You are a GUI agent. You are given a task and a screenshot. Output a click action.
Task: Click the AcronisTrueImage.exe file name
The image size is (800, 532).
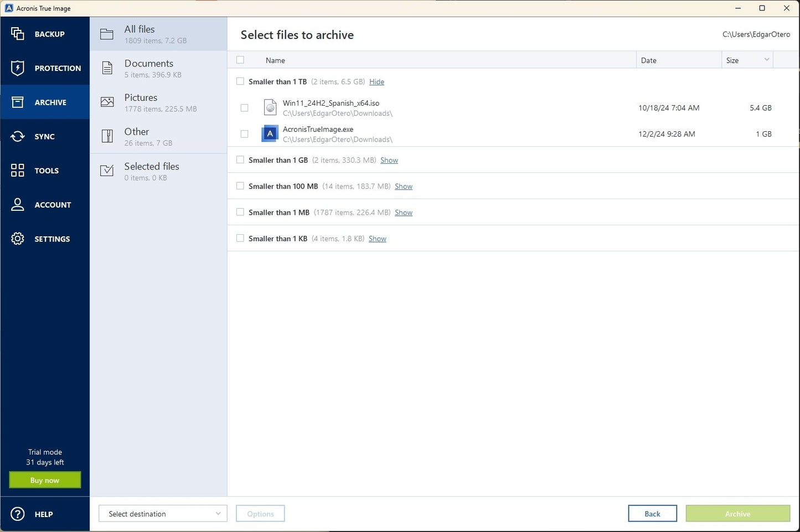coord(318,129)
